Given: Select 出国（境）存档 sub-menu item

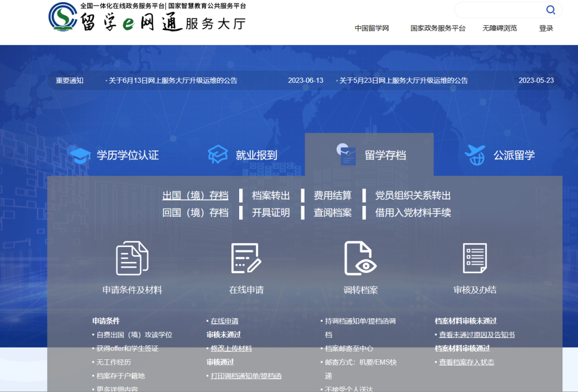Looking at the screenshot, I should click(x=195, y=196).
